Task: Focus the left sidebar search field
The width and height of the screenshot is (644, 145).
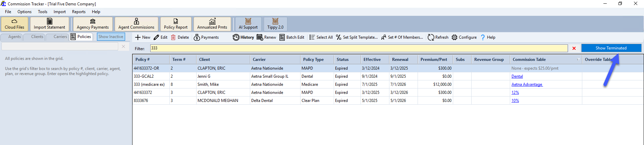Action: click(60, 46)
